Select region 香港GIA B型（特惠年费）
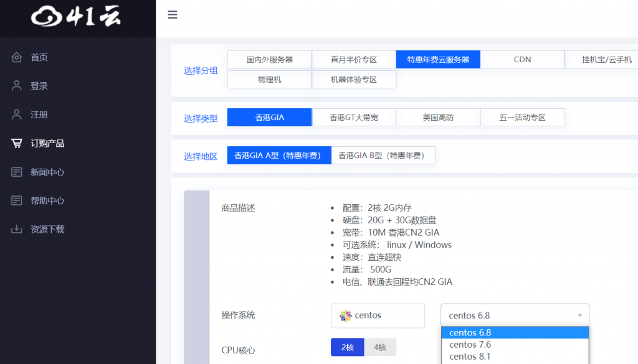The width and height of the screenshot is (638, 364). point(383,155)
